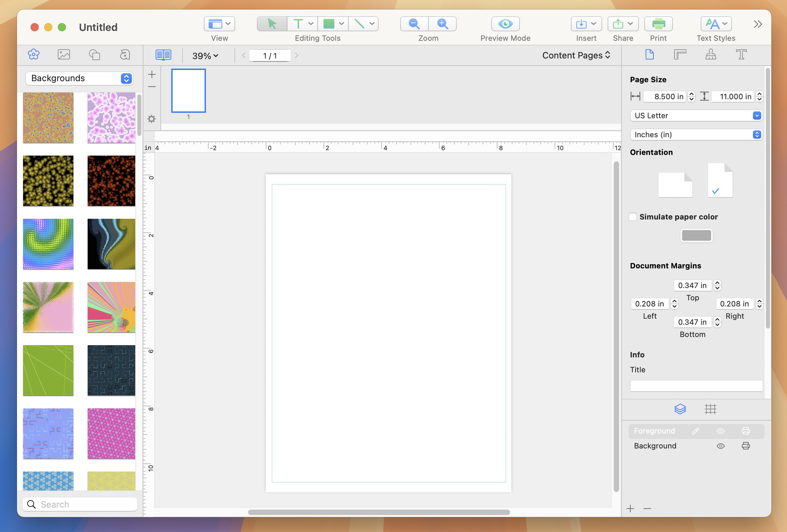Click the Print icon
The image size is (787, 532).
658,24
